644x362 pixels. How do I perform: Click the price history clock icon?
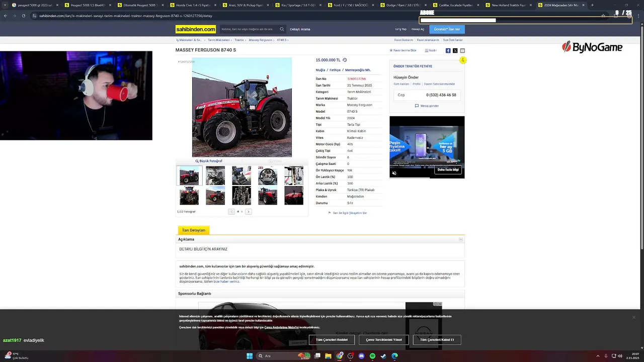(x=345, y=60)
